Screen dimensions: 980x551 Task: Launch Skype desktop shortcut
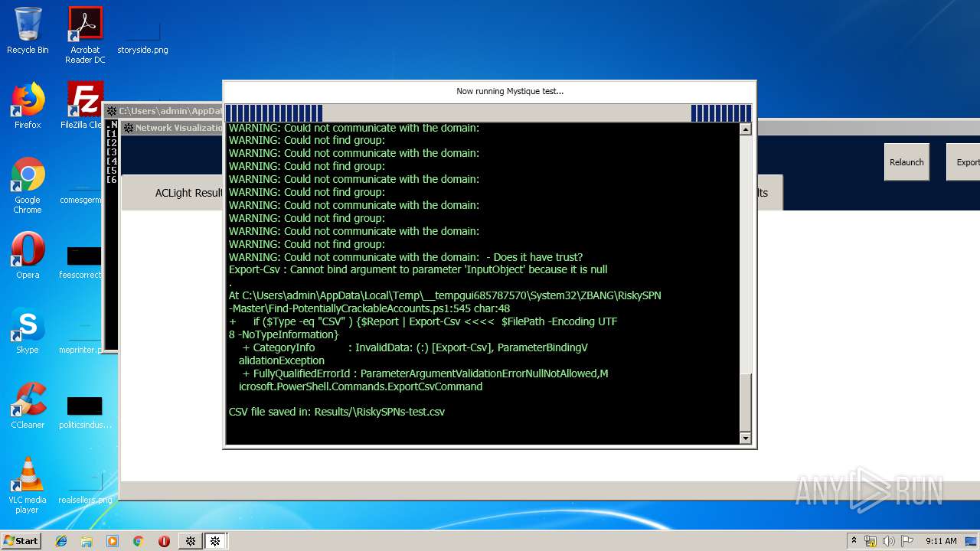[x=28, y=331]
